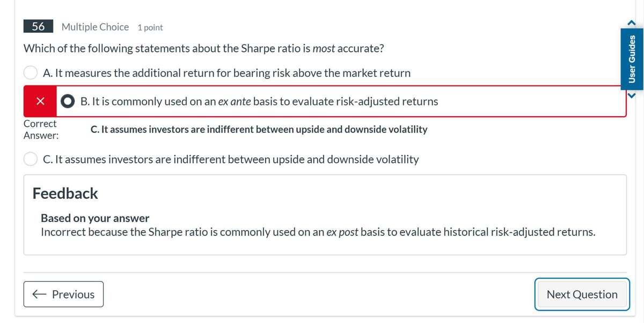Click the Correct Answer label
Image resolution: width=644 pixels, height=323 pixels.
pos(40,130)
